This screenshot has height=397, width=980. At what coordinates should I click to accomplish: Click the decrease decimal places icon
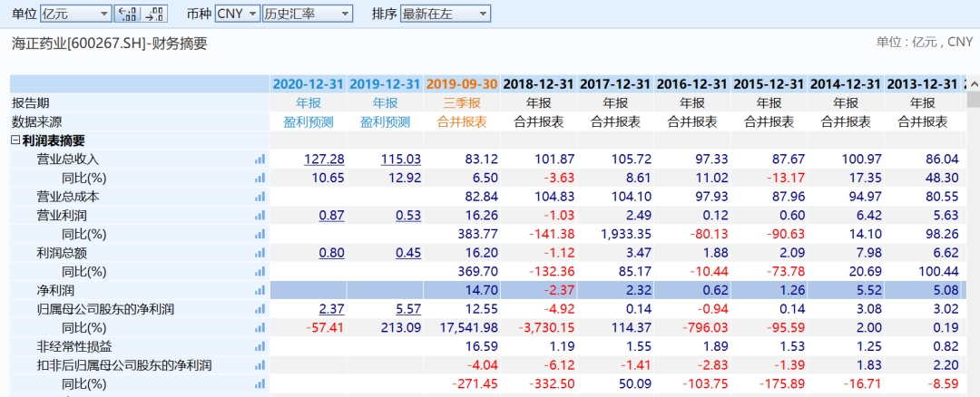click(153, 13)
